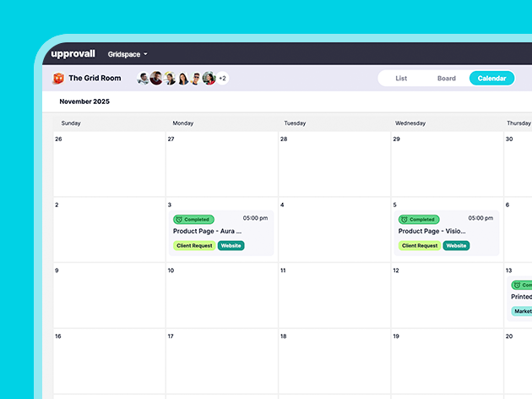Click 05:00 pm time on Visio task
This screenshot has width=532, height=399.
click(480, 218)
